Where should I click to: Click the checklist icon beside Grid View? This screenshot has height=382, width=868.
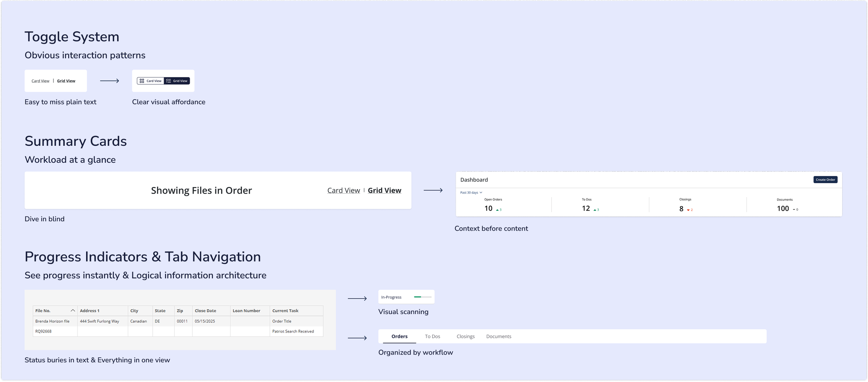[x=168, y=81]
